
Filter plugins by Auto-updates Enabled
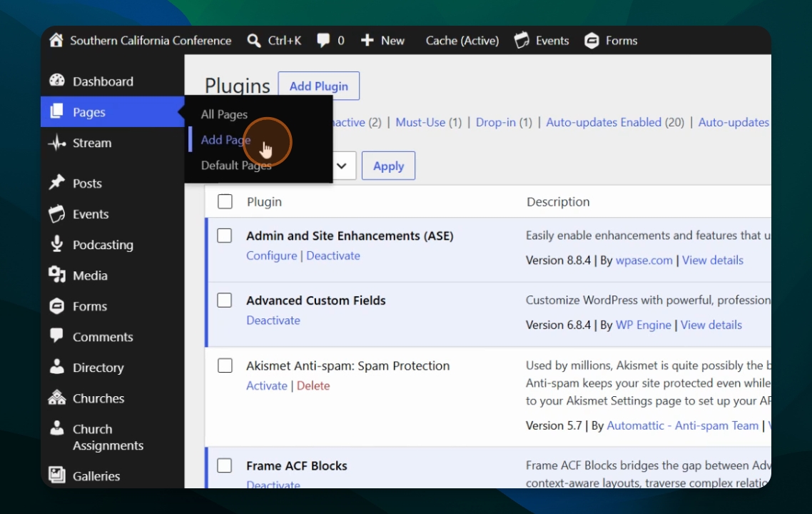coord(604,122)
